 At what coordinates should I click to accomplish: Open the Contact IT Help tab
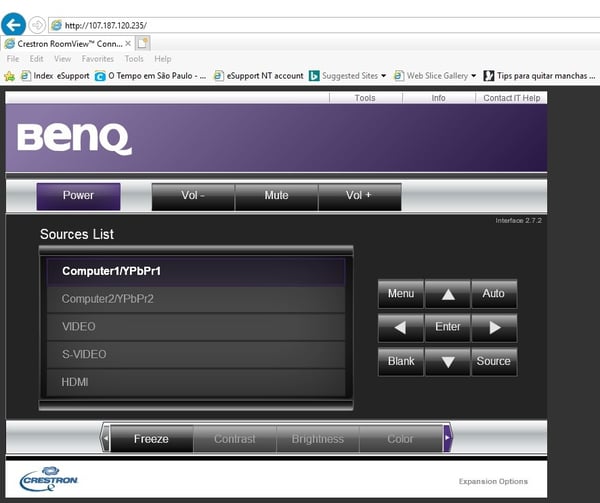[x=511, y=98]
